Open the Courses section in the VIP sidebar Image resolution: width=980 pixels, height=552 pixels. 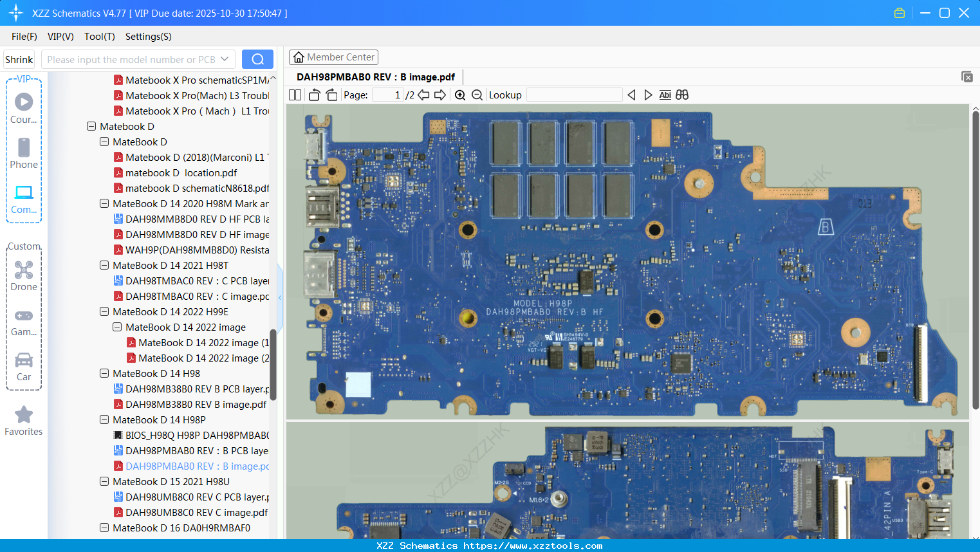[x=24, y=108]
